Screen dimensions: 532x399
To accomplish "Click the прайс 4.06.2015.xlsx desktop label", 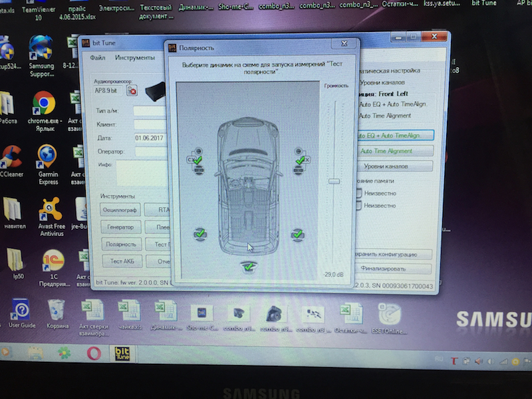I will (77, 13).
